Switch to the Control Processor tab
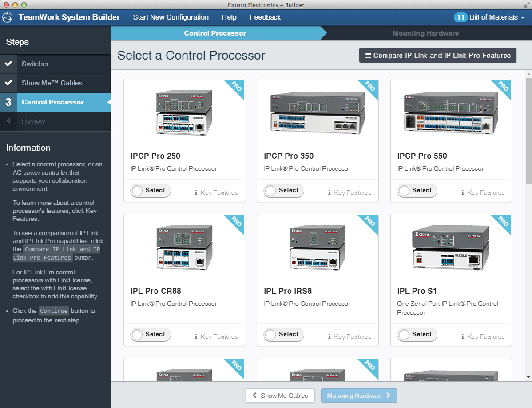The width and height of the screenshot is (532, 408). [215, 33]
